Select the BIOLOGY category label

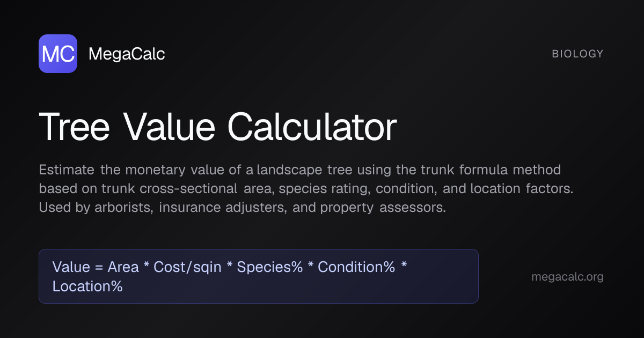(577, 54)
